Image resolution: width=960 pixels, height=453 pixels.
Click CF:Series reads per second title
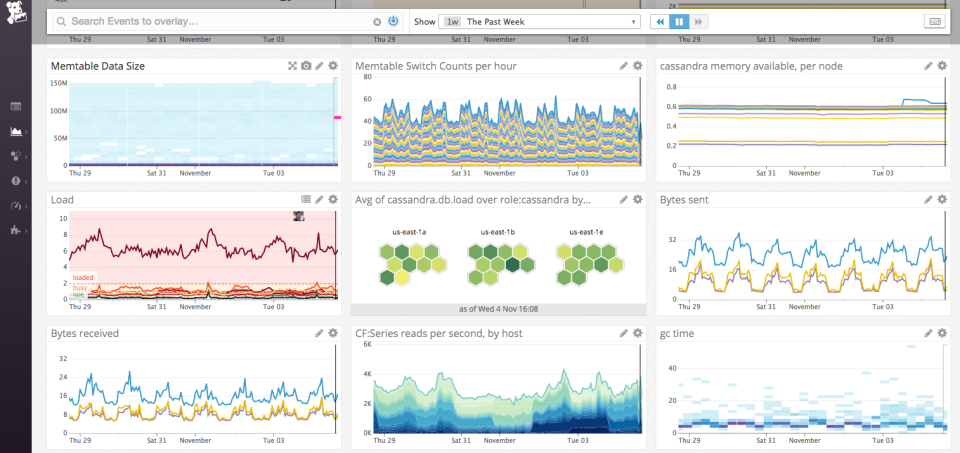coord(439,333)
